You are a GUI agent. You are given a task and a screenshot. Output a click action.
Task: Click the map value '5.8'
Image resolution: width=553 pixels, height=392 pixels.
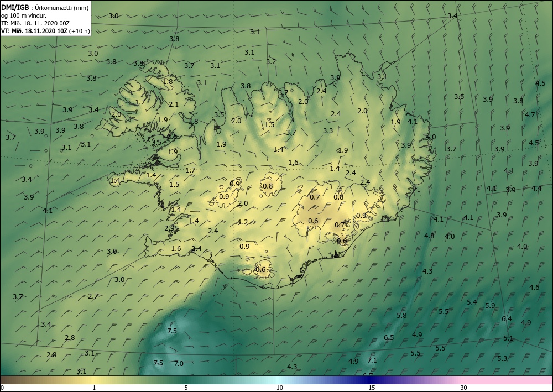tap(401, 316)
